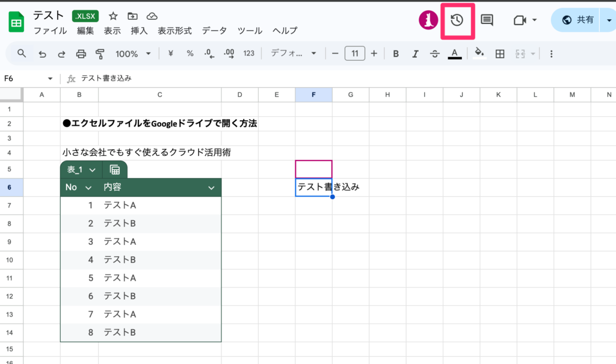
Task: Expand the 100% zoom dropdown
Action: 133,54
